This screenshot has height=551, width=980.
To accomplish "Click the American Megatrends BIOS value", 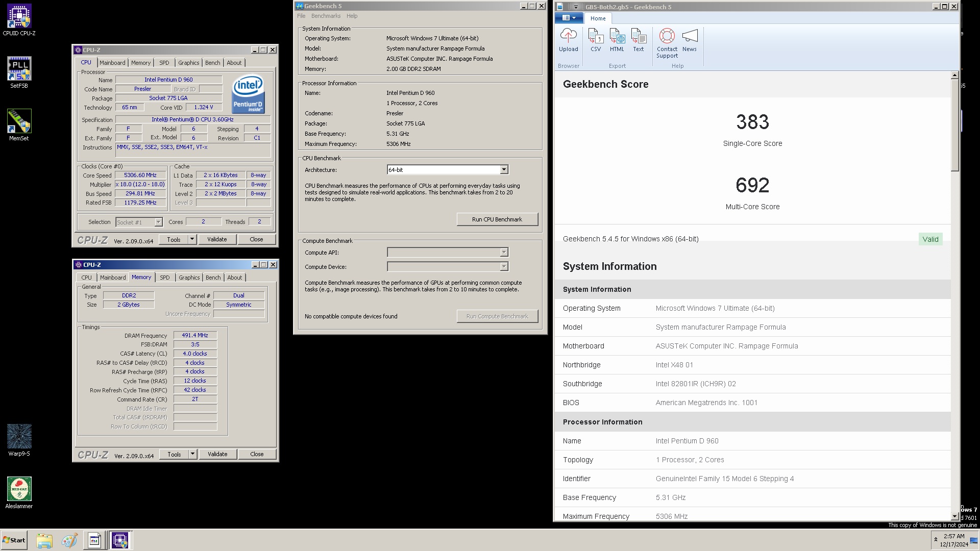I will pyautogui.click(x=706, y=403).
